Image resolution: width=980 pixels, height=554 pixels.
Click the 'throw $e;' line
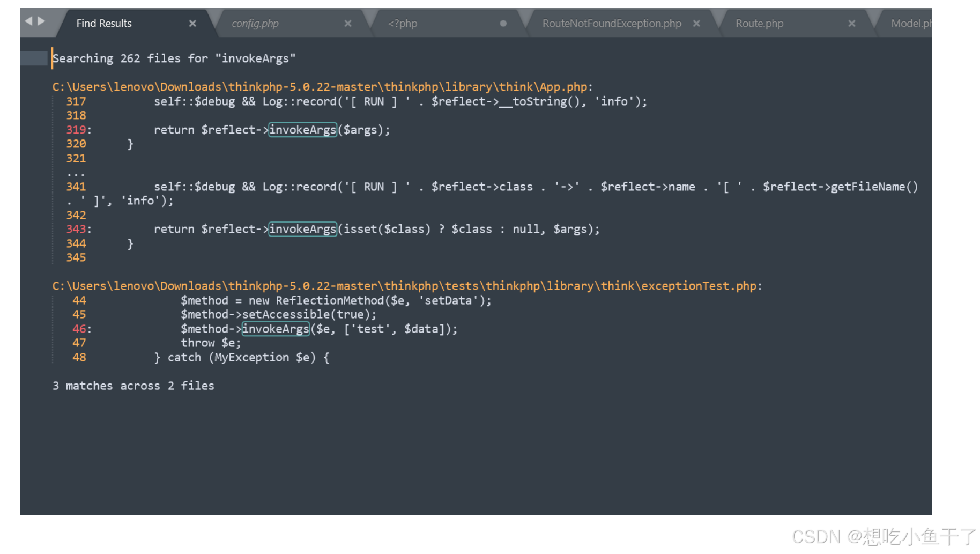pos(211,343)
